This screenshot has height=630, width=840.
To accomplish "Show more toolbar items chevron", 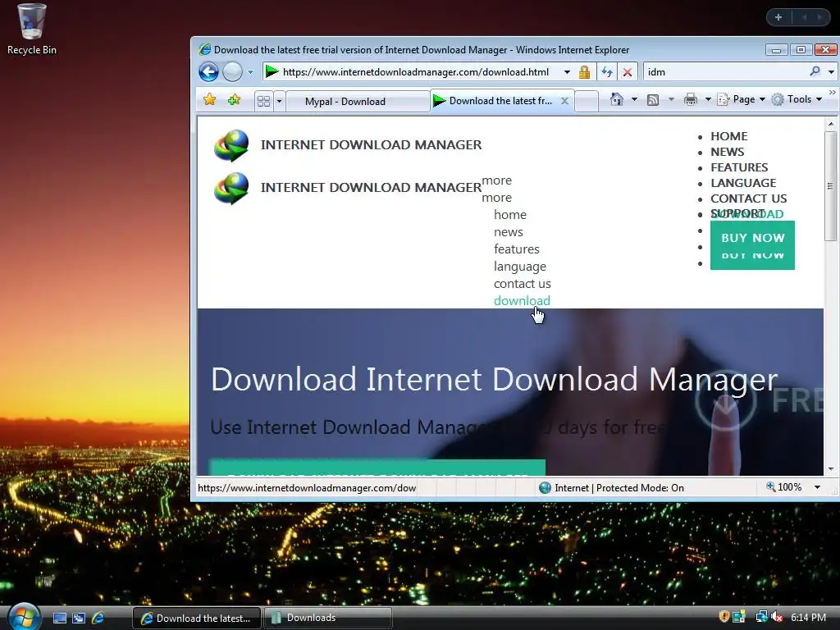I will coord(832,93).
